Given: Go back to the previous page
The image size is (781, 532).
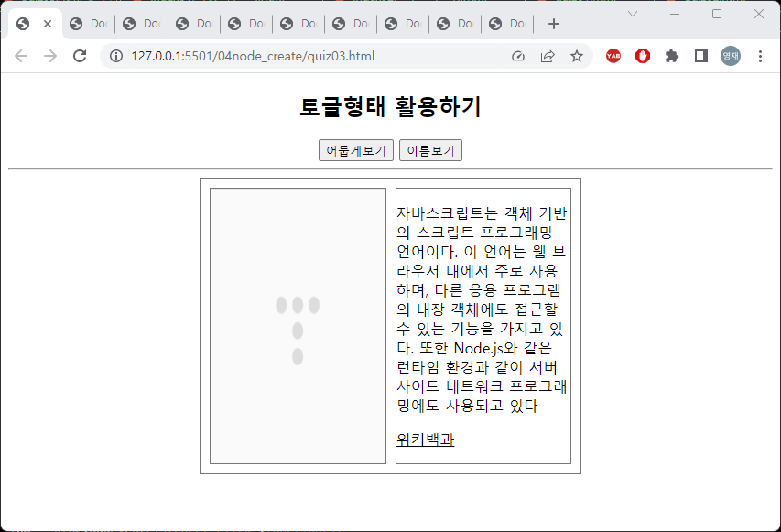Looking at the screenshot, I should [21, 56].
